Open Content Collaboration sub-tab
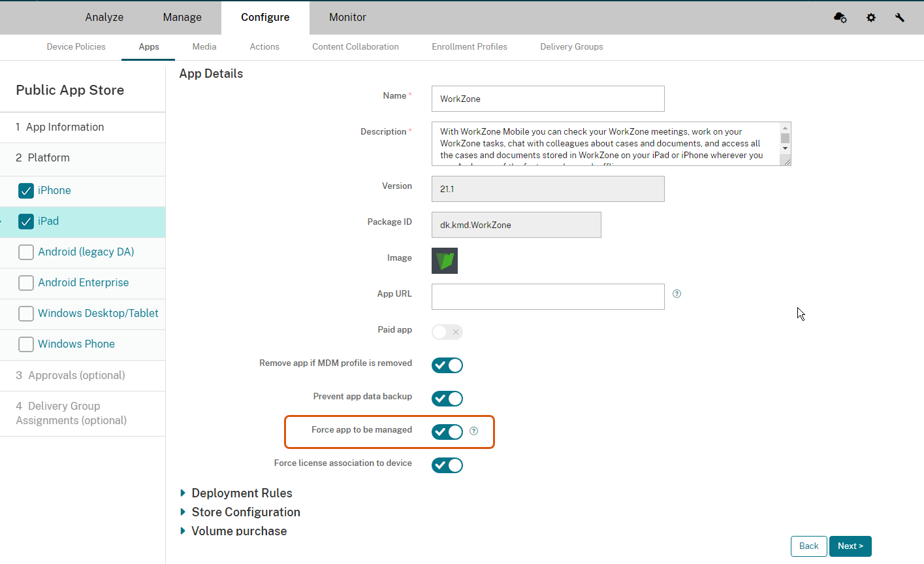 355,47
